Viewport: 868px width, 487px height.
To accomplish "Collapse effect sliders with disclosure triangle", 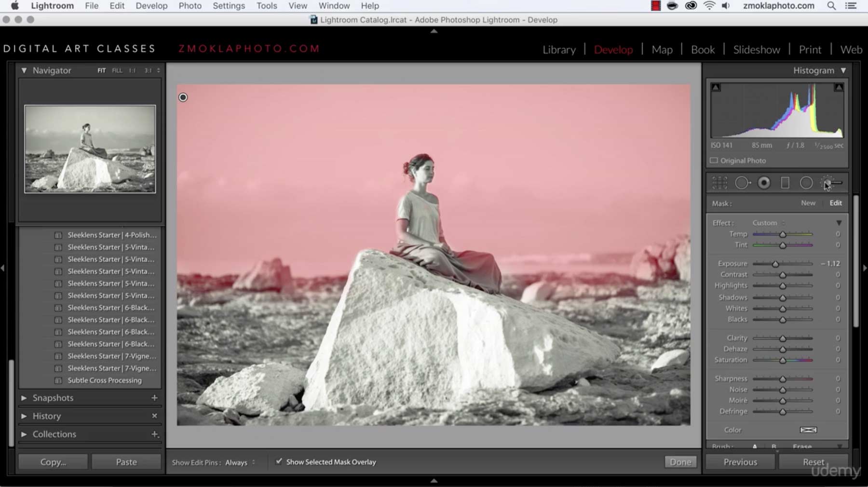I will [x=839, y=223].
